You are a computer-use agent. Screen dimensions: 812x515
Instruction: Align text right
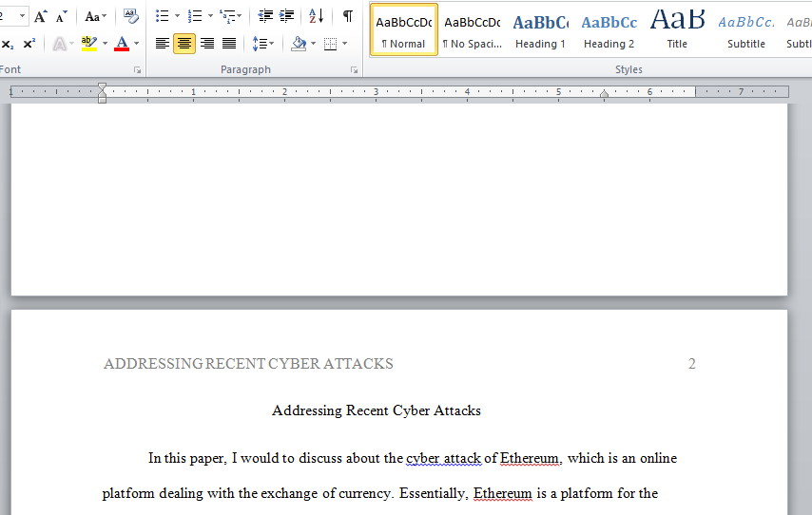pyautogui.click(x=207, y=44)
